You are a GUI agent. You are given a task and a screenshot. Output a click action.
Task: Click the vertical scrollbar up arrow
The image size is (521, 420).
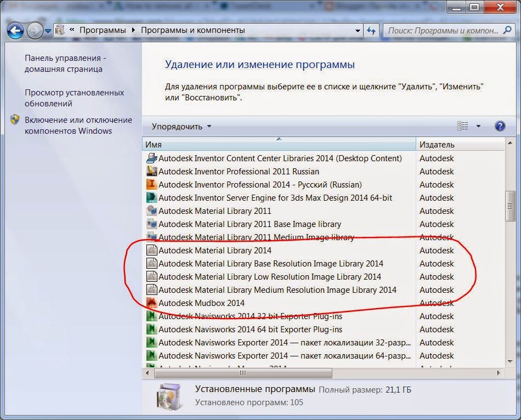[510, 143]
